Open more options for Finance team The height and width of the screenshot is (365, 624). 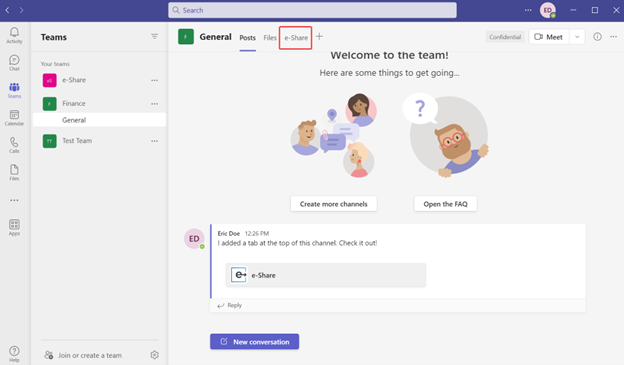[x=154, y=104]
